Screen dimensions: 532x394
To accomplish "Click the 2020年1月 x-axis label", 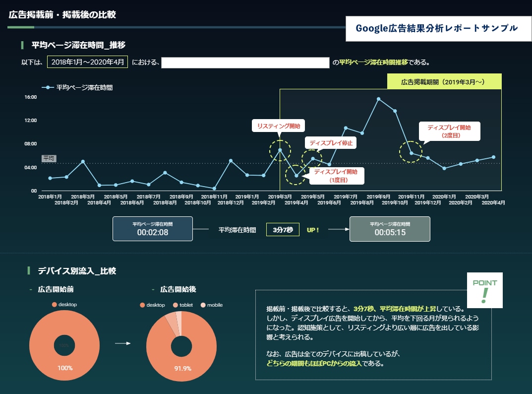I will tap(444, 197).
